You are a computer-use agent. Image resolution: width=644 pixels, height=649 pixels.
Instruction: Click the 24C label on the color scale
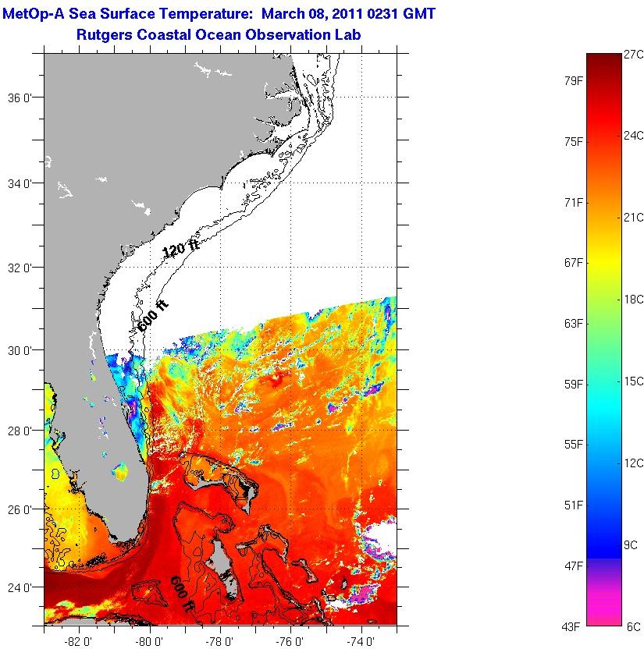(x=634, y=136)
